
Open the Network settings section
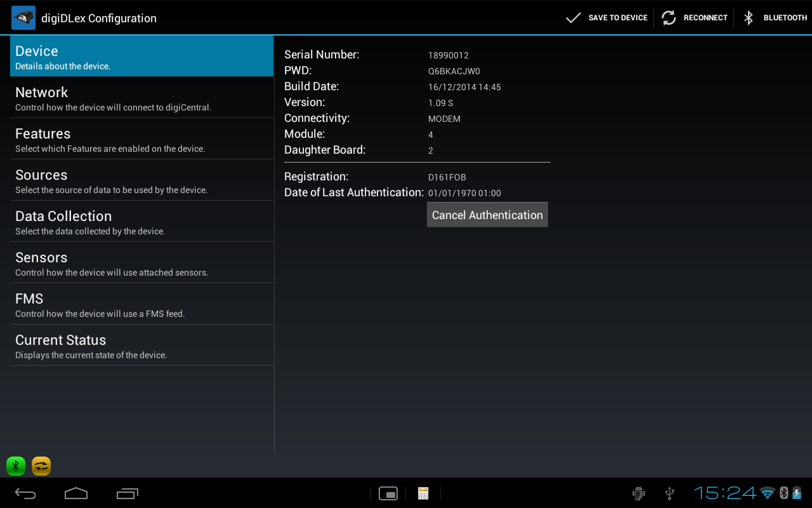pos(141,98)
